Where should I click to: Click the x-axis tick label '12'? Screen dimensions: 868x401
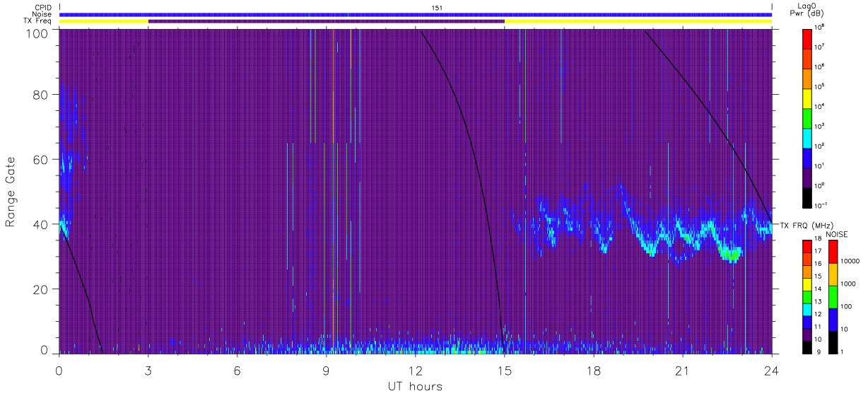(x=415, y=371)
